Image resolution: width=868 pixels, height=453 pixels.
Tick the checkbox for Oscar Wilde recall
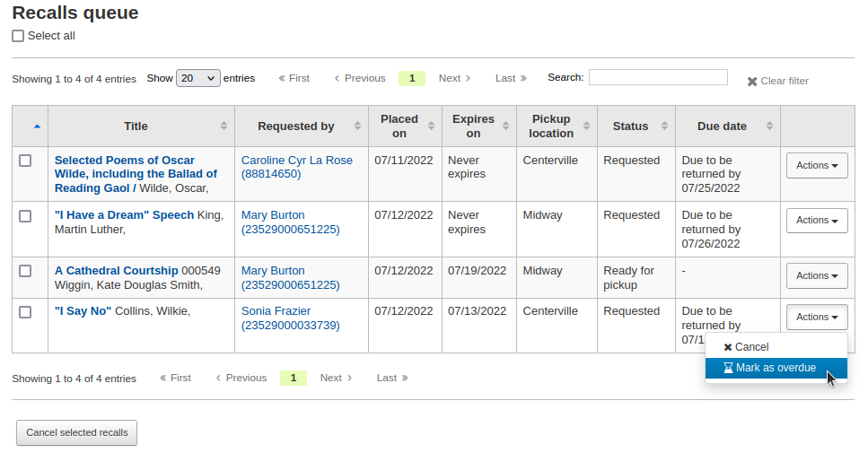pyautogui.click(x=25, y=161)
